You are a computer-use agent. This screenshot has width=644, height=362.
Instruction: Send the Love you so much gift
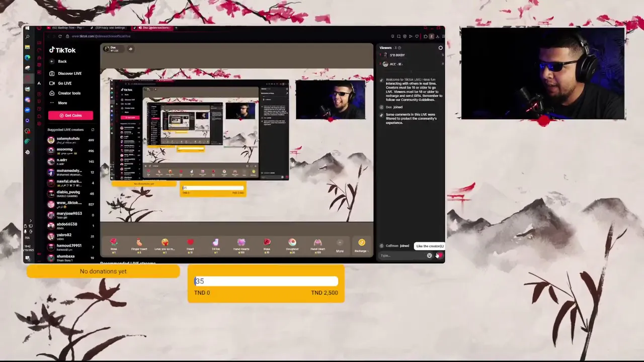pos(165,245)
